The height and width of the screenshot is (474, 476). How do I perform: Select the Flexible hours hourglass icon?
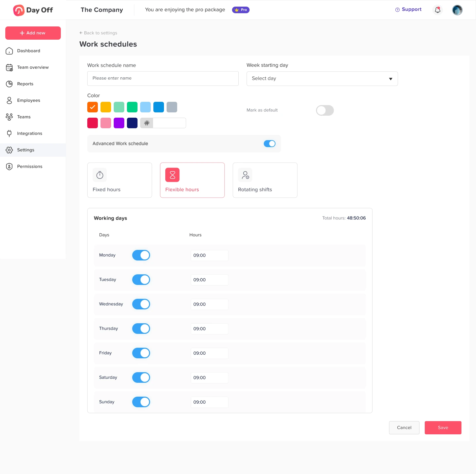(173, 175)
